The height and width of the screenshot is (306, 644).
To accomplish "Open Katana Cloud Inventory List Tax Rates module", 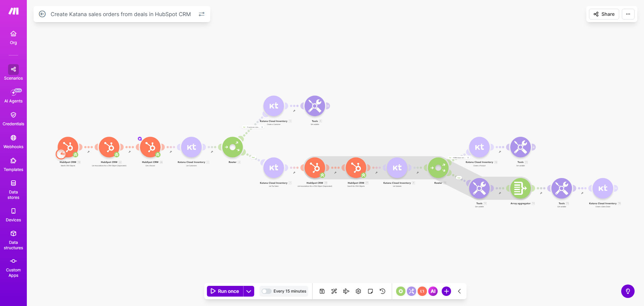I will pyautogui.click(x=274, y=168).
